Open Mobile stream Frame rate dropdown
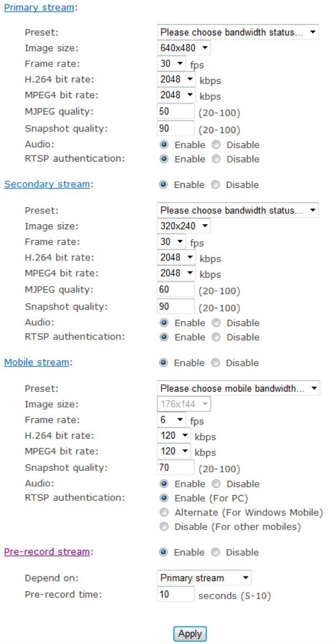Screen dimensions: 334x644 point(172,420)
